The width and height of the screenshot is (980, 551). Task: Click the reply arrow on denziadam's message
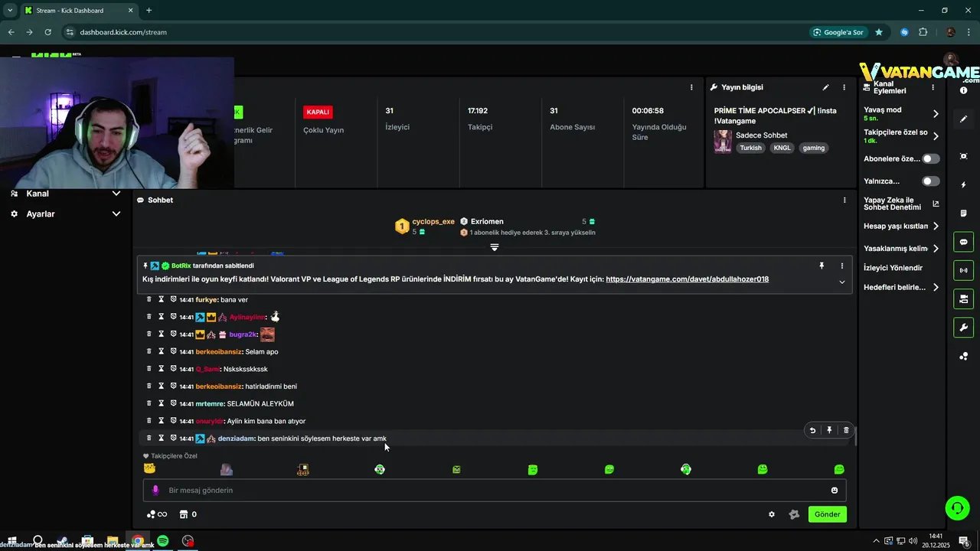coord(812,430)
